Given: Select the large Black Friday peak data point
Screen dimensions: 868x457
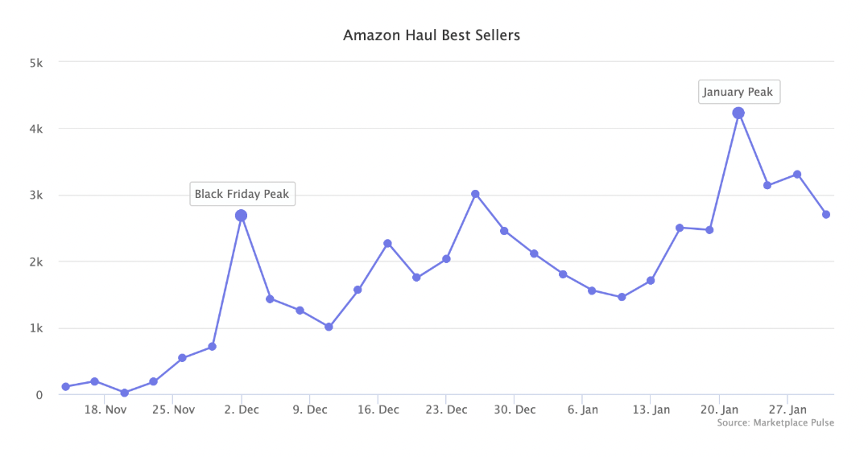Looking at the screenshot, I should [x=241, y=216].
